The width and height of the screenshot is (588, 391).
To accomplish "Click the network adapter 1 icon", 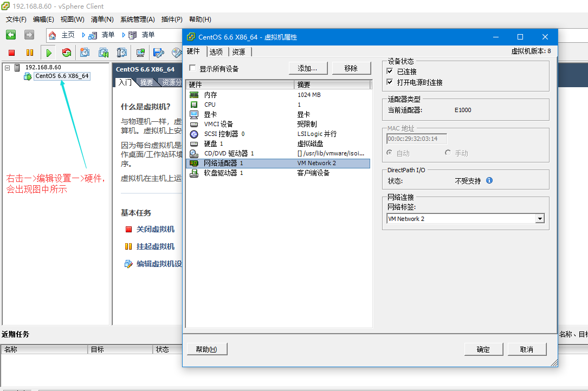I will click(x=194, y=163).
